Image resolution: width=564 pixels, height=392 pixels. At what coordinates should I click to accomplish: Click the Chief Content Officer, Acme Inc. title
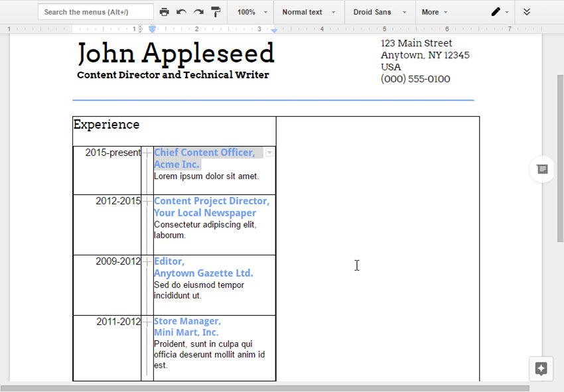204,159
